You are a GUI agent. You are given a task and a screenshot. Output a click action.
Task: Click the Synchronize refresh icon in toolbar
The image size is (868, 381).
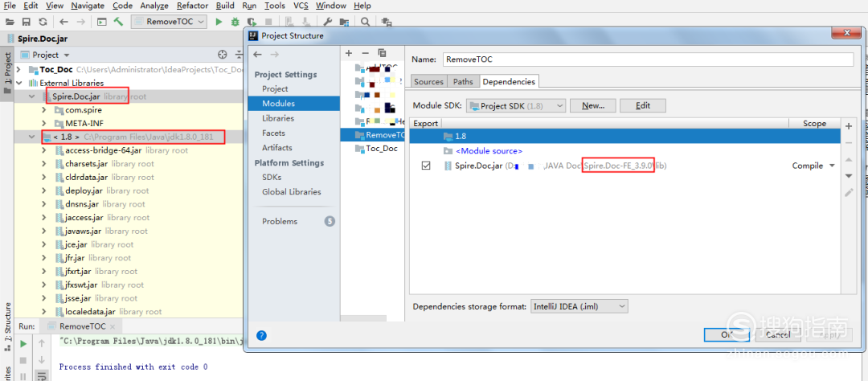tap(43, 22)
